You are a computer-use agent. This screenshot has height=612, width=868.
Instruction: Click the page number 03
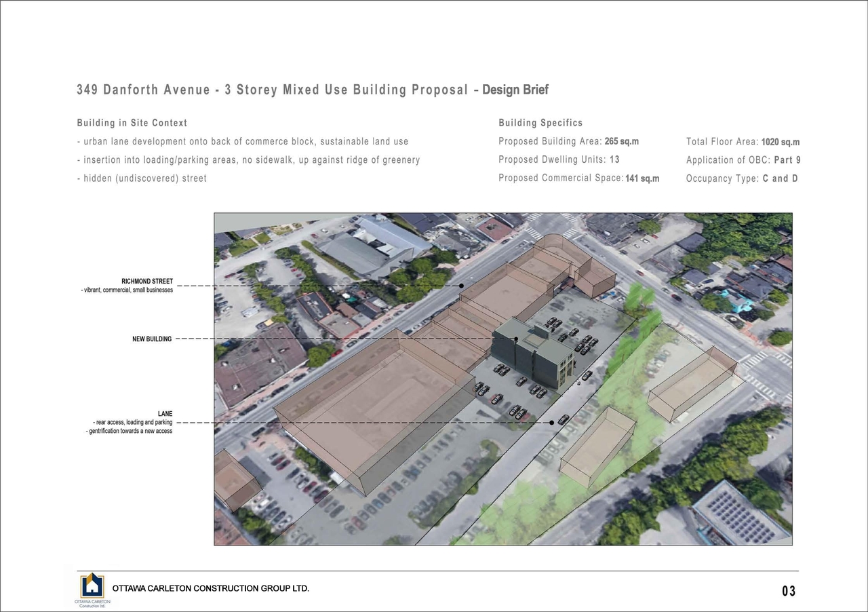[789, 592]
